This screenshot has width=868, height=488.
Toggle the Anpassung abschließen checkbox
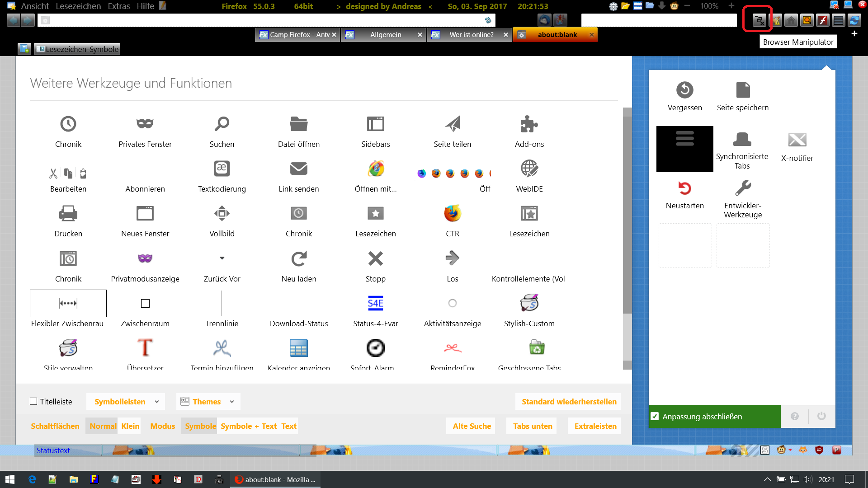[655, 417]
